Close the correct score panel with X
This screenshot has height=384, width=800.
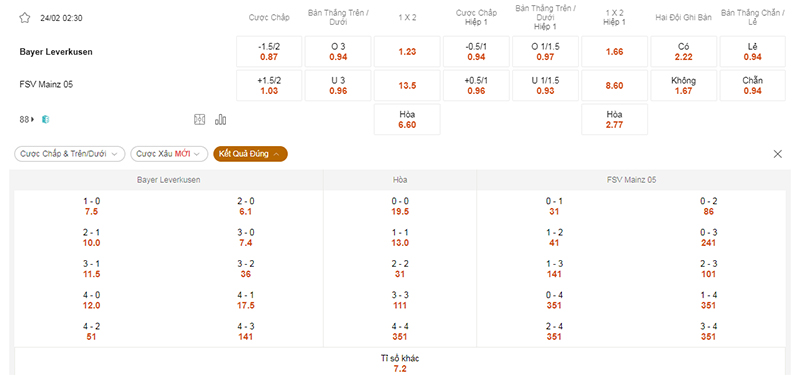tap(778, 154)
